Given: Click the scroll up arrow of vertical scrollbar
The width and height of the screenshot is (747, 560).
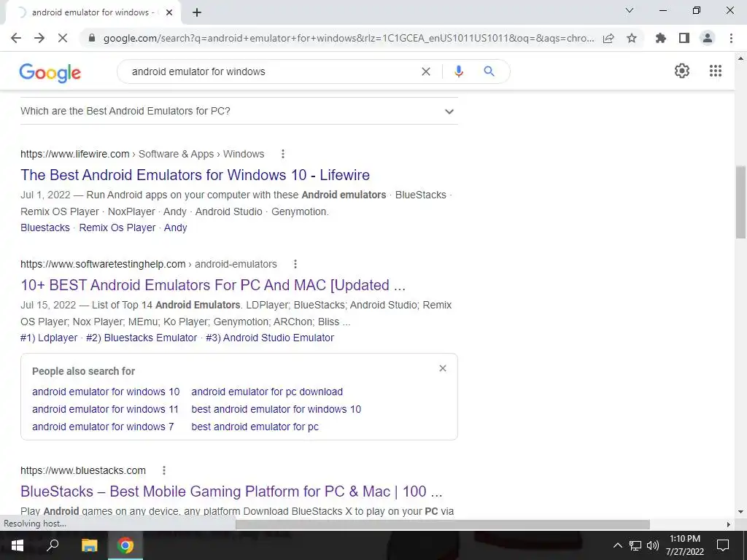Looking at the screenshot, I should (x=740, y=58).
